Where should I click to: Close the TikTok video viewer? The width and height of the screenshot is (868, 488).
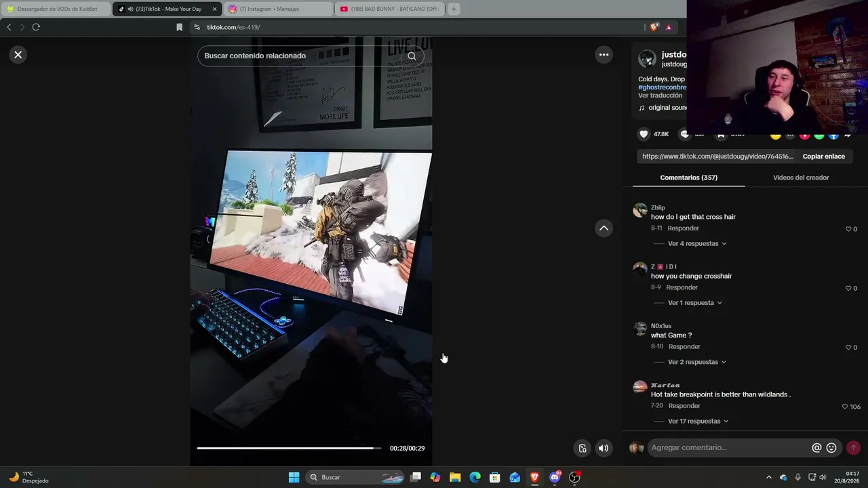tap(18, 55)
